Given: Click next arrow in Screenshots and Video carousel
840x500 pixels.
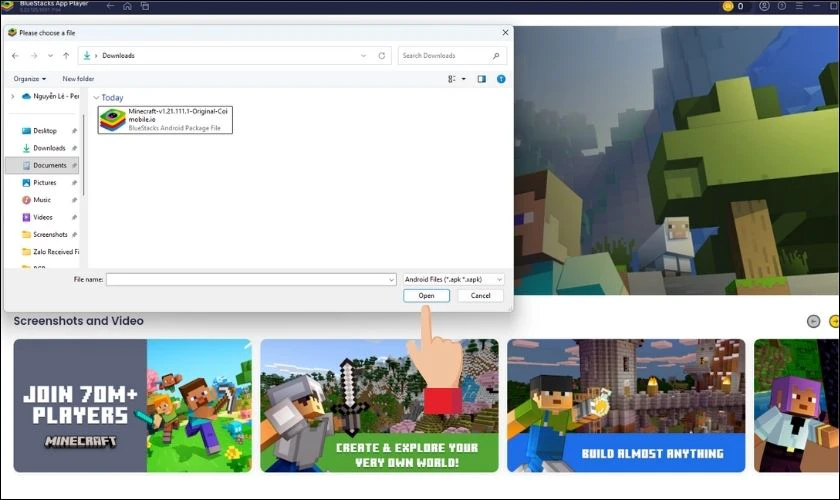Looking at the screenshot, I should coord(835,321).
